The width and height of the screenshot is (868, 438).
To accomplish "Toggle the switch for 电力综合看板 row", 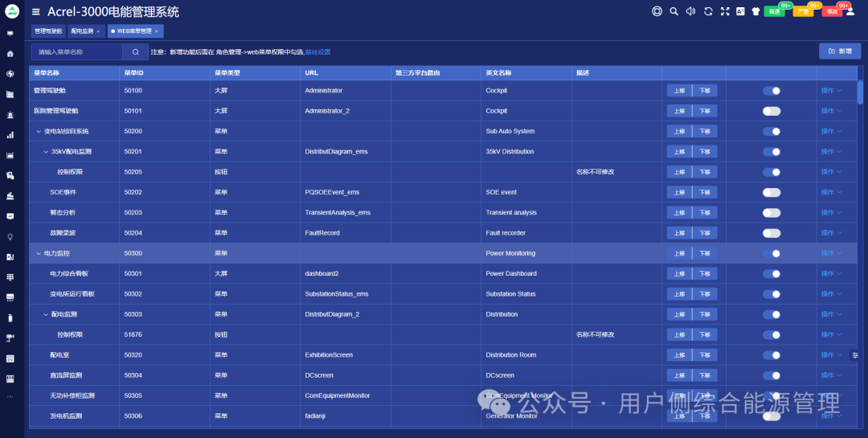I will (771, 273).
